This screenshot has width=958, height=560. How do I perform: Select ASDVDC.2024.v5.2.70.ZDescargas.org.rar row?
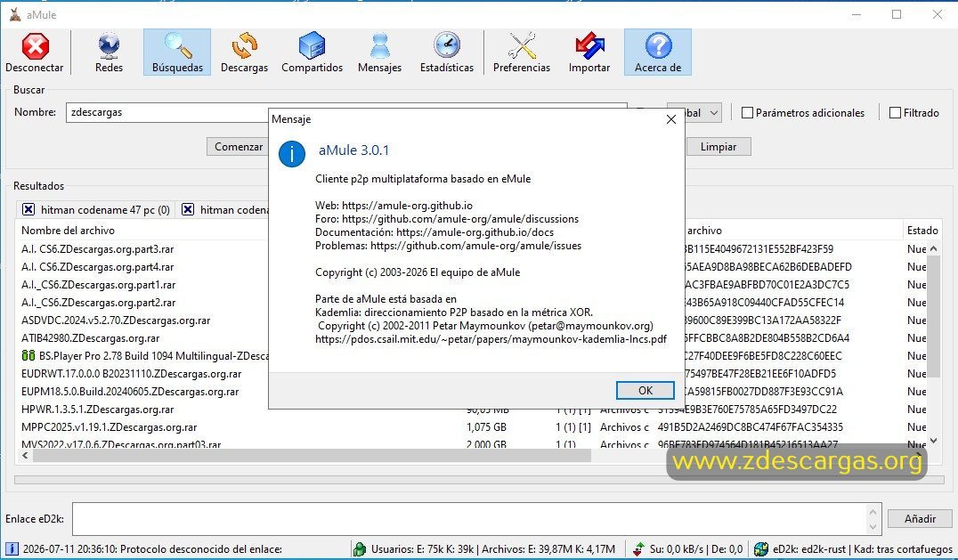click(116, 320)
